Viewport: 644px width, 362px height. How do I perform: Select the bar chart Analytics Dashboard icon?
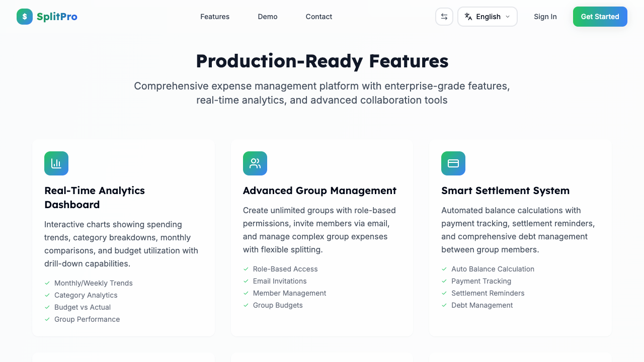(56, 163)
